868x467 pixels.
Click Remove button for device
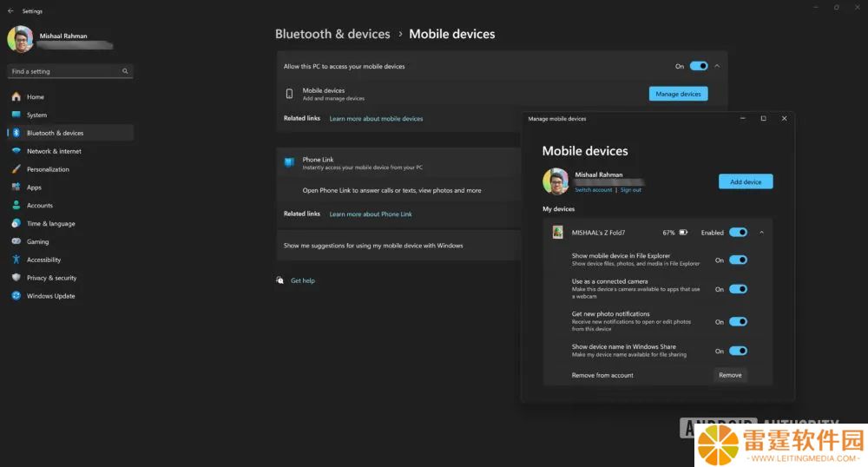click(730, 375)
